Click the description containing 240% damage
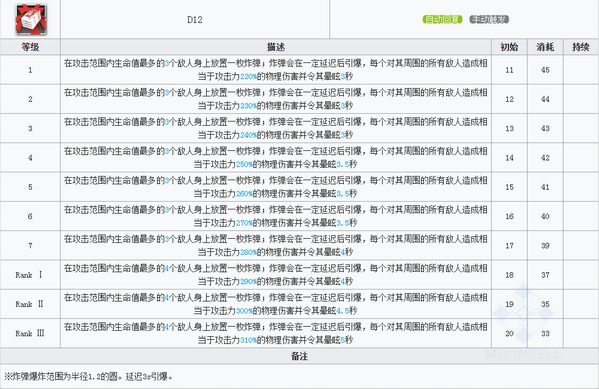This screenshot has height=389, width=599. 275,128
